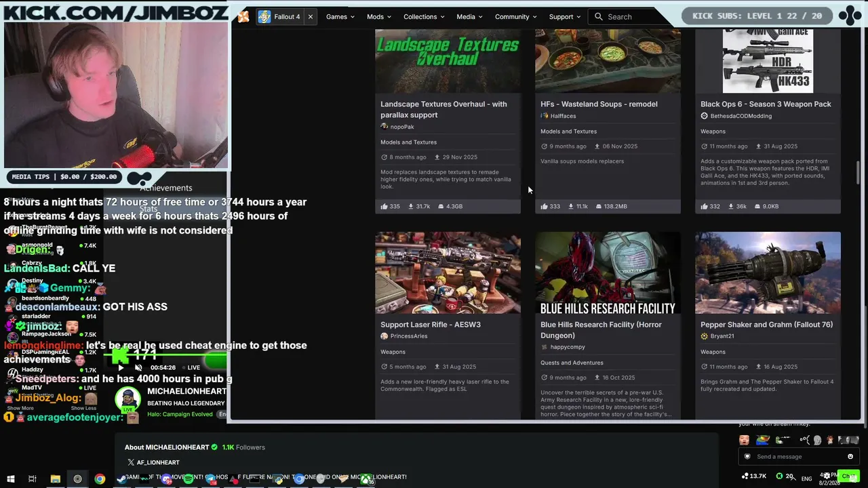This screenshot has width=868, height=488.
Task: Expand the Games dropdown menu
Action: coord(340,17)
